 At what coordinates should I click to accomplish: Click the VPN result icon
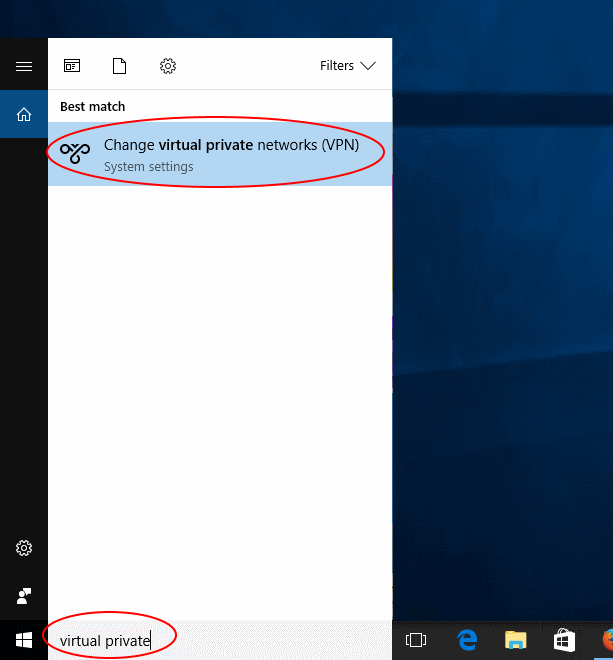(x=75, y=153)
